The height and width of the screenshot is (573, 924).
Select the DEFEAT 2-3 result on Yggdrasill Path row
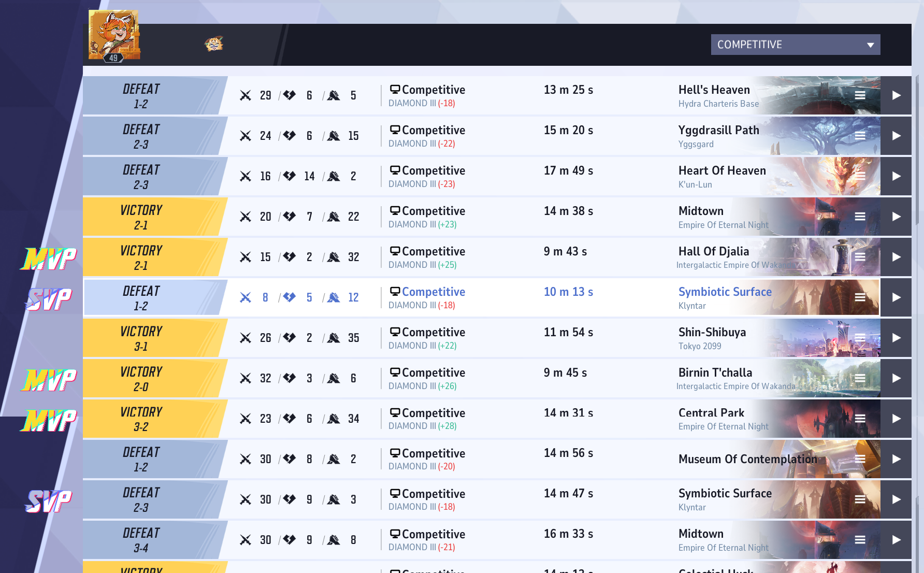tap(154, 136)
